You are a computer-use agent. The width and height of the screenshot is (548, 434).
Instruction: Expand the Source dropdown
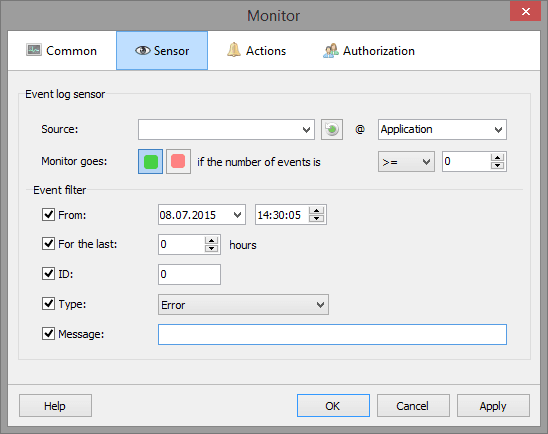226,130
